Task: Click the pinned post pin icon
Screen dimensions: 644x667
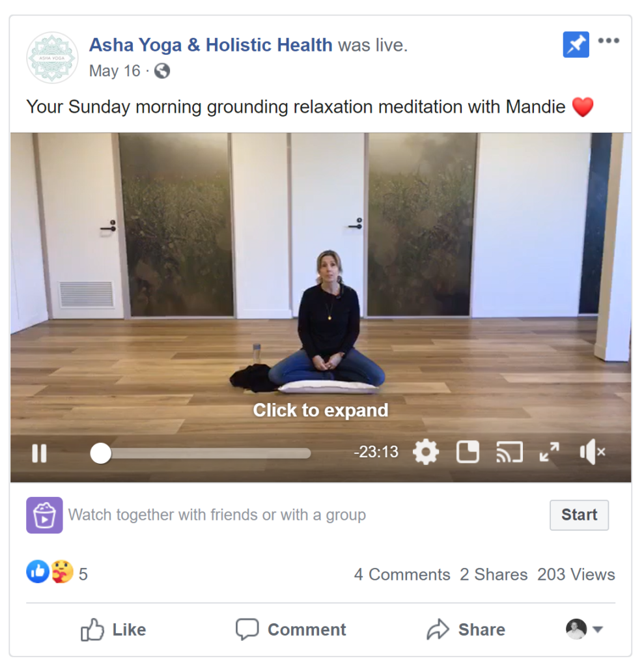Action: click(576, 45)
